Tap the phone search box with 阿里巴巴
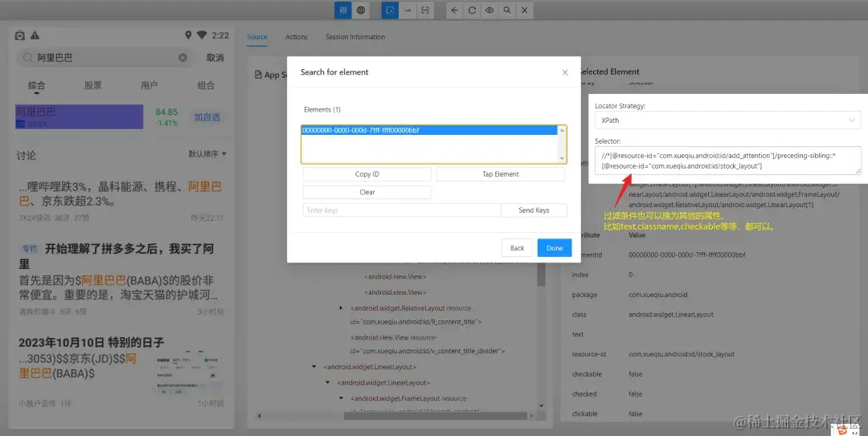Viewport: 868px width, 436px height. tap(105, 58)
